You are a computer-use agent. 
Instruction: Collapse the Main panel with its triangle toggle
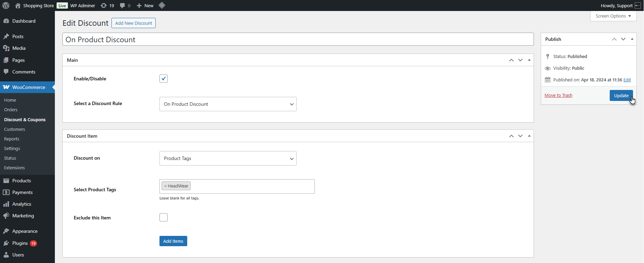(x=529, y=60)
